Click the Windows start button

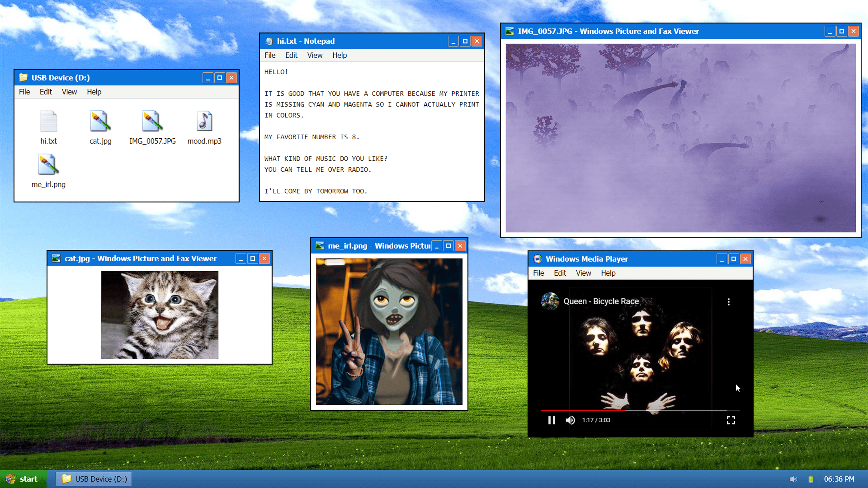pyautogui.click(x=23, y=479)
